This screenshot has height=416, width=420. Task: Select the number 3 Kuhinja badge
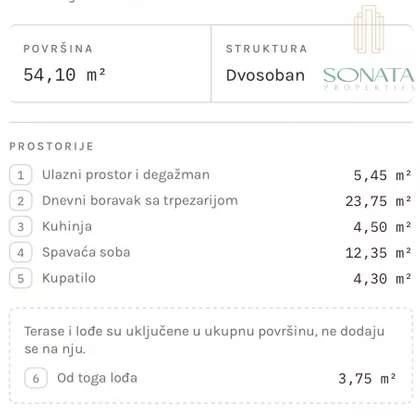pos(21,227)
